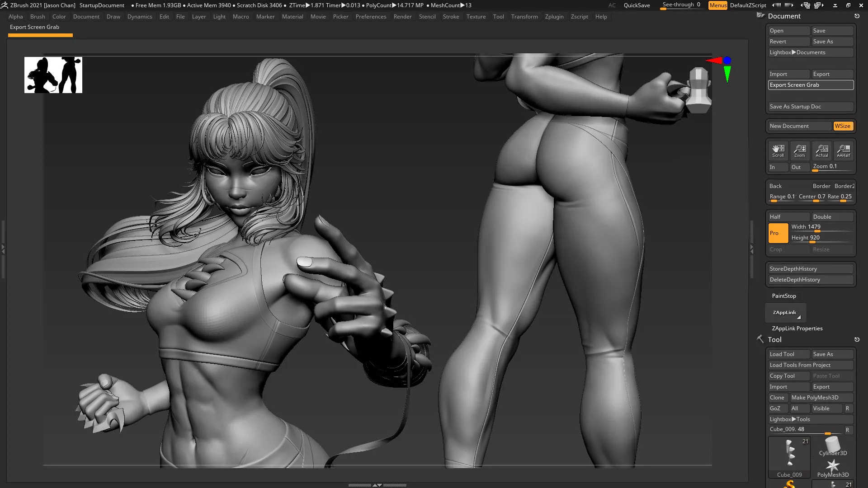
Task: Click the Zoom document icon
Action: click(800, 151)
